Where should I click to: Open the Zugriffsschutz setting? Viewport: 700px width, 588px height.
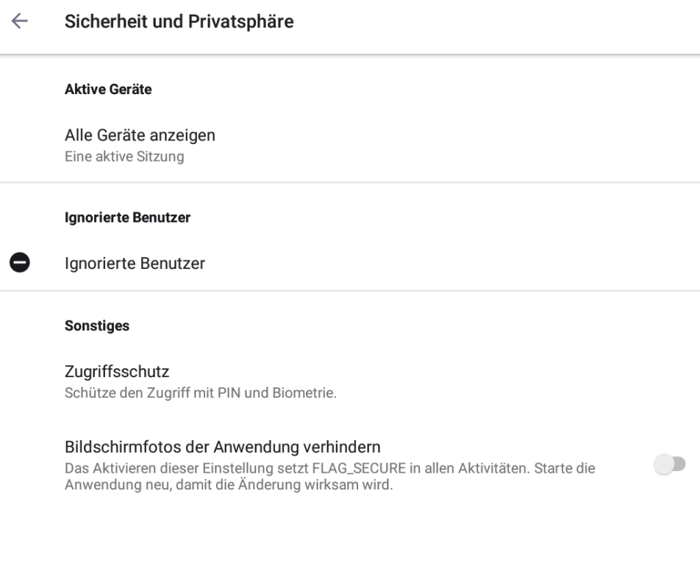coord(118,371)
